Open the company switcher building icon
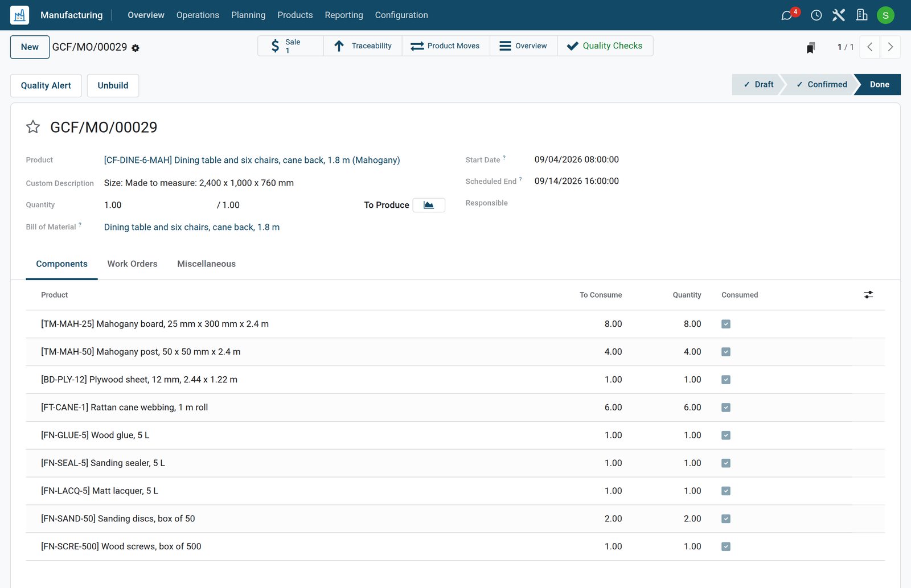The image size is (911, 588). pyautogui.click(x=862, y=15)
